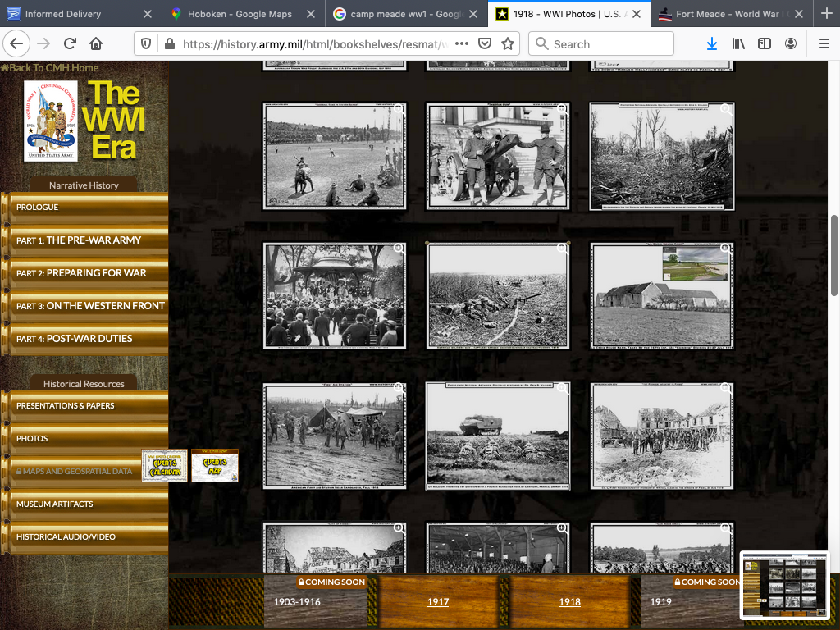Open the Firefox downloads arrow

click(711, 43)
